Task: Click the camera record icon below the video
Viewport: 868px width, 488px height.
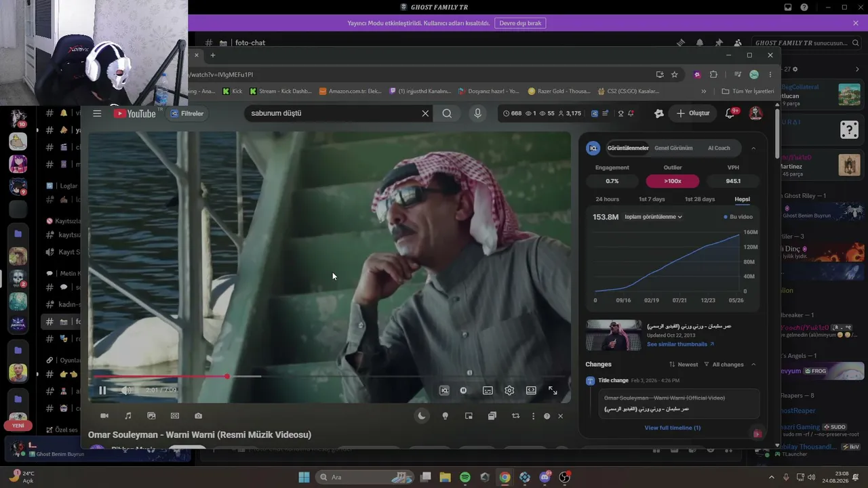Action: [x=104, y=415]
